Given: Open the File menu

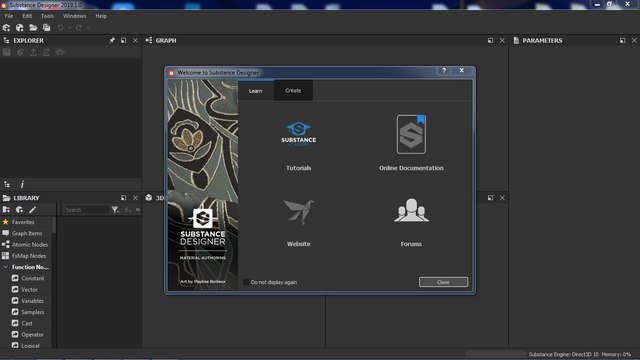Looking at the screenshot, I should point(9,16).
